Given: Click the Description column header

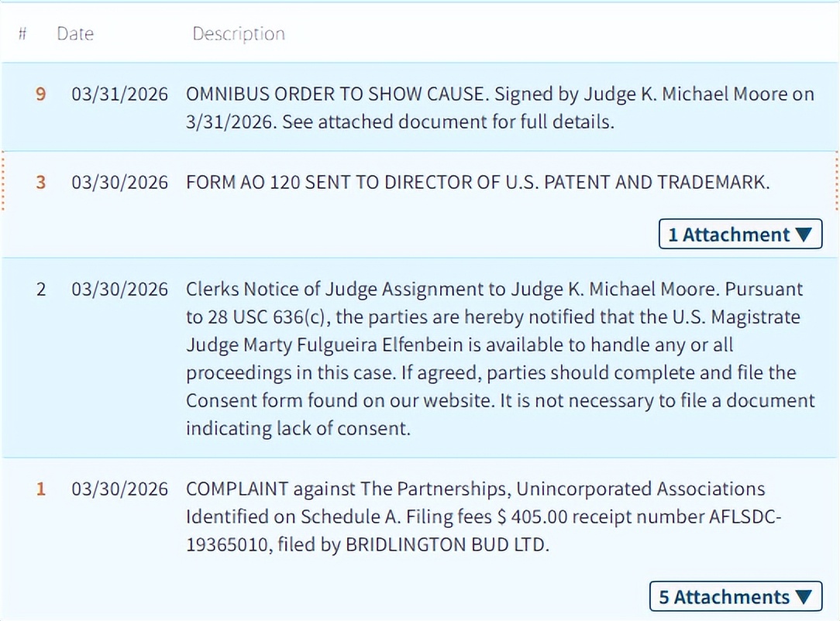Looking at the screenshot, I should coord(239,34).
